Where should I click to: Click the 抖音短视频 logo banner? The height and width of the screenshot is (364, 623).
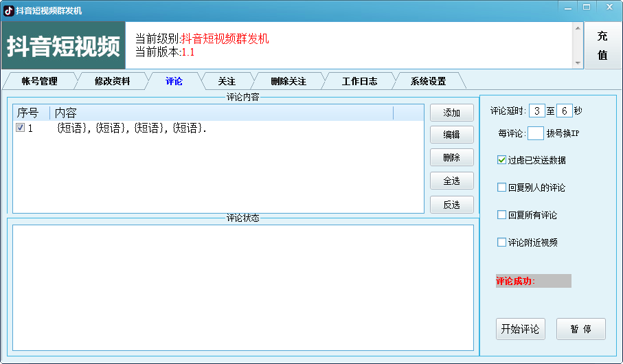(x=64, y=46)
